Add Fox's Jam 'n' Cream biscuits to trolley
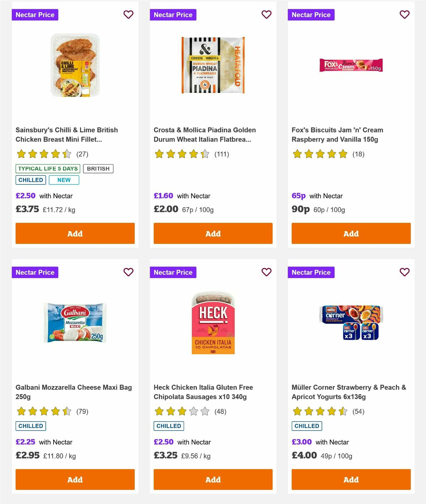426x504 pixels. click(x=351, y=233)
